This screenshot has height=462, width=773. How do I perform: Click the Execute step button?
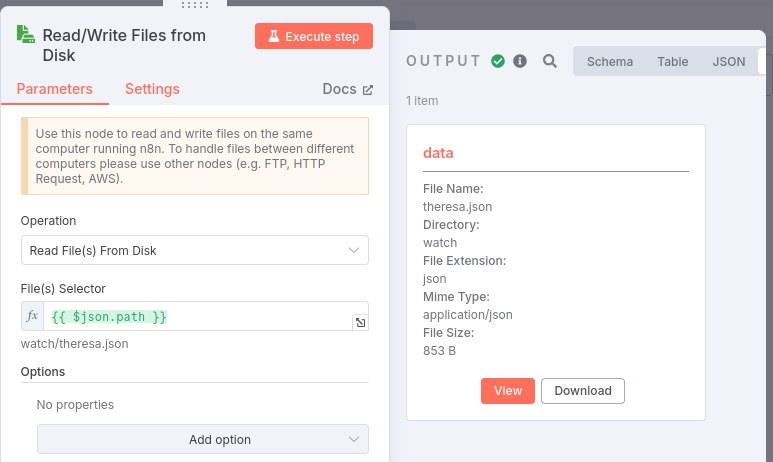pos(314,36)
